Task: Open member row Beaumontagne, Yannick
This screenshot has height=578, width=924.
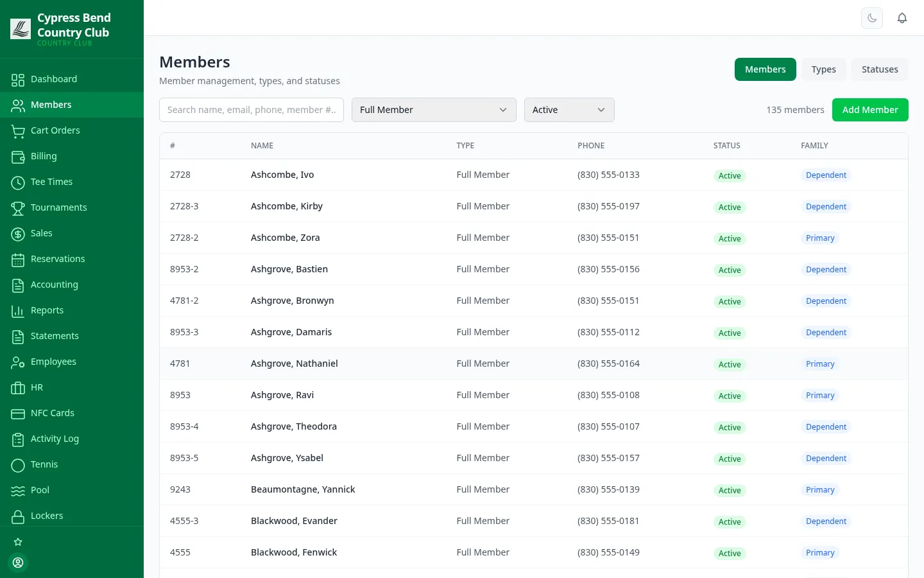Action: [x=534, y=489]
